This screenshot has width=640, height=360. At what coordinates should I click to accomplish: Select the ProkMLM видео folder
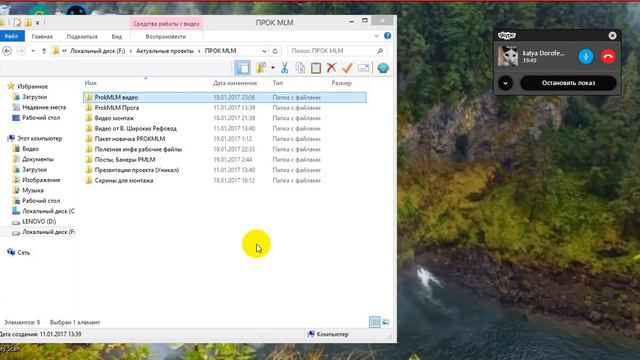[x=224, y=97]
